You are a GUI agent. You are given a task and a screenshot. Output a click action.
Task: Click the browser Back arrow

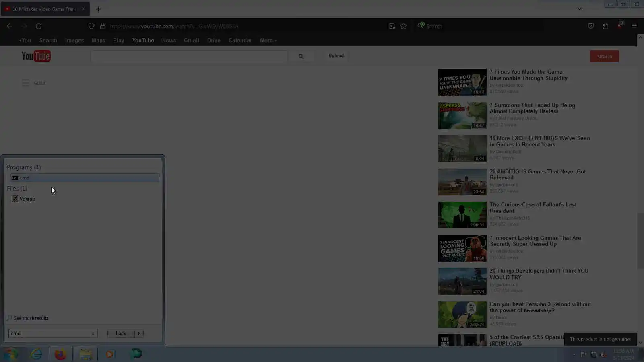[x=10, y=26]
